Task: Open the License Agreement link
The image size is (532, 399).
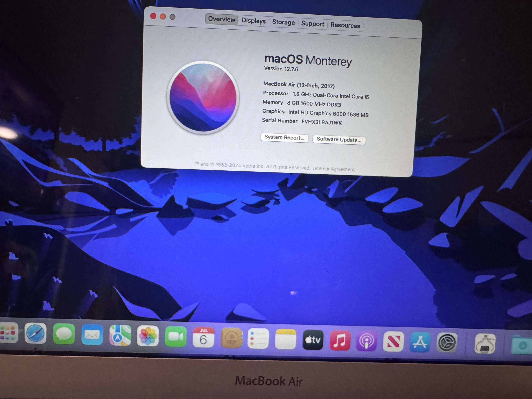Action: click(x=333, y=169)
